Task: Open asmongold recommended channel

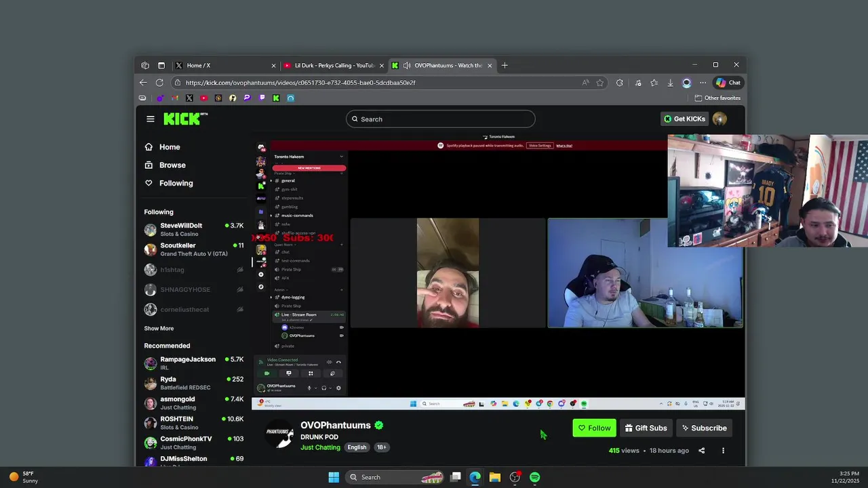Action: point(193,403)
